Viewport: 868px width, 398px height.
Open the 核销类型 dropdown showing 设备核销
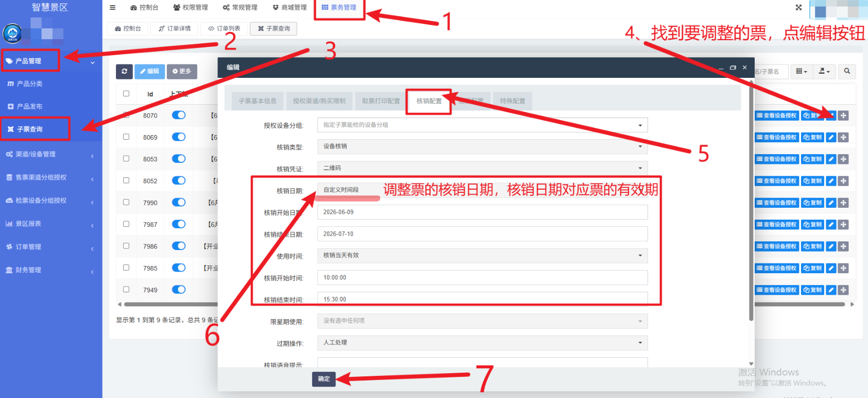tap(482, 146)
